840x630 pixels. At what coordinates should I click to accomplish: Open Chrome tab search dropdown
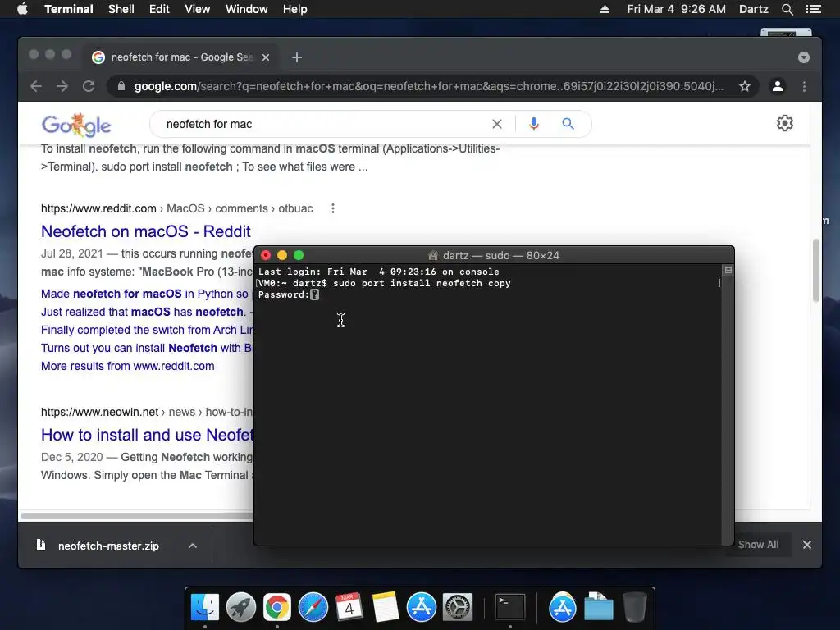point(804,57)
